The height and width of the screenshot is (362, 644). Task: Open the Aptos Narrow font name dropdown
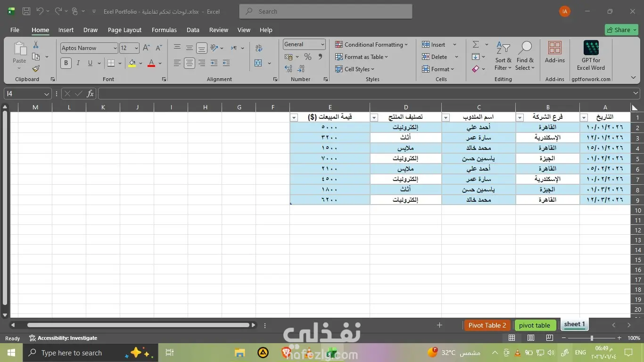pyautogui.click(x=115, y=48)
